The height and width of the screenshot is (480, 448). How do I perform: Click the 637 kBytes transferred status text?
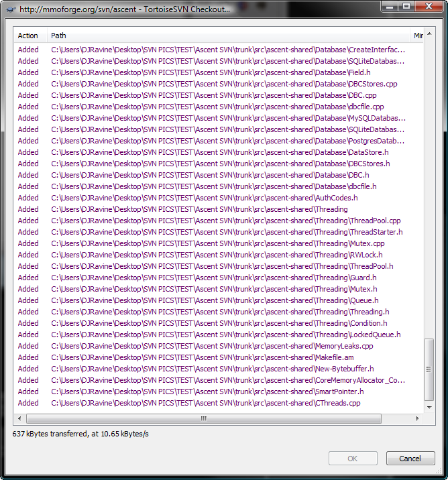coord(80,434)
